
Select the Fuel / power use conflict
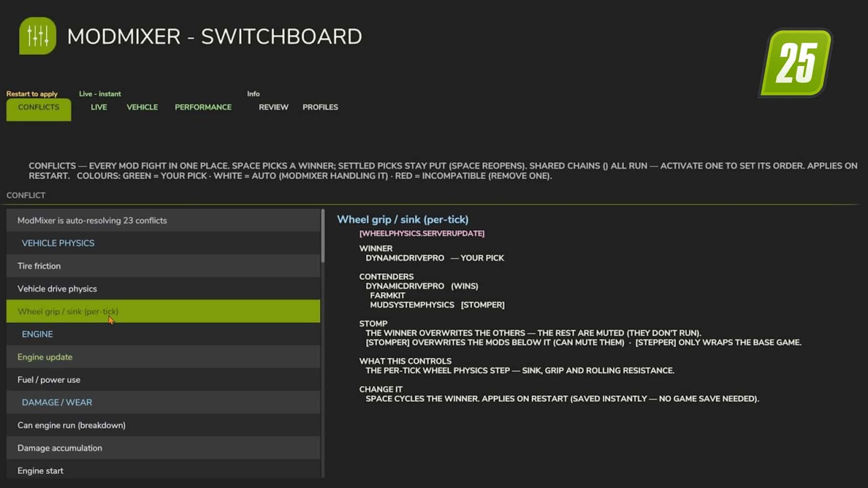[163, 380]
